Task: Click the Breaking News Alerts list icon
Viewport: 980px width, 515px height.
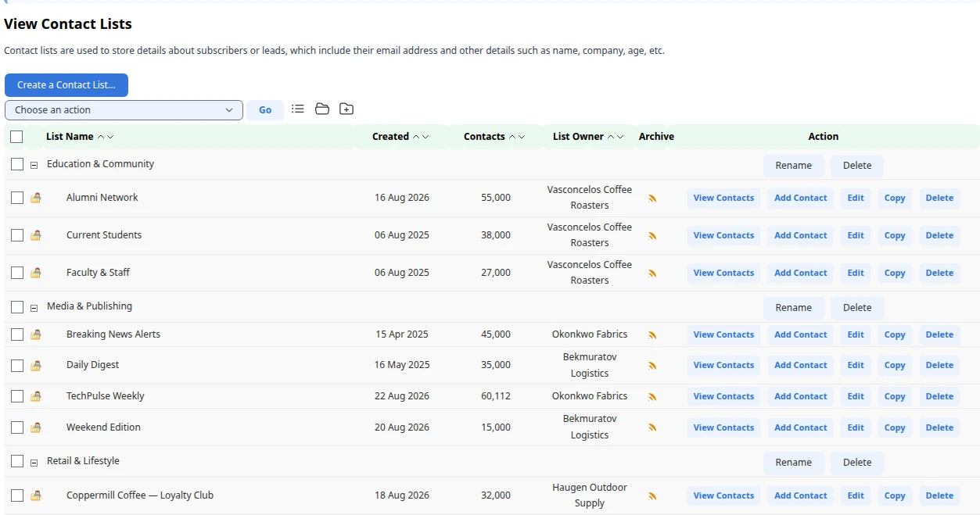Action: pyautogui.click(x=35, y=334)
